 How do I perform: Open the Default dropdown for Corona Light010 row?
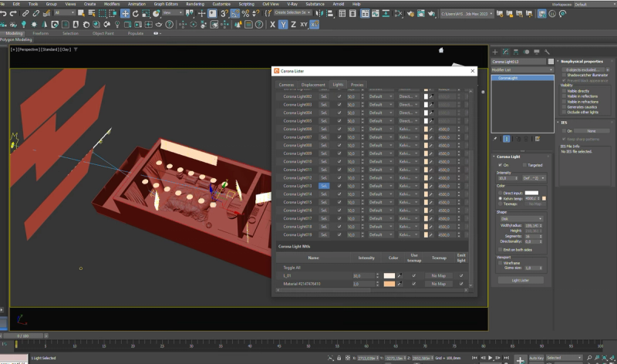380,161
